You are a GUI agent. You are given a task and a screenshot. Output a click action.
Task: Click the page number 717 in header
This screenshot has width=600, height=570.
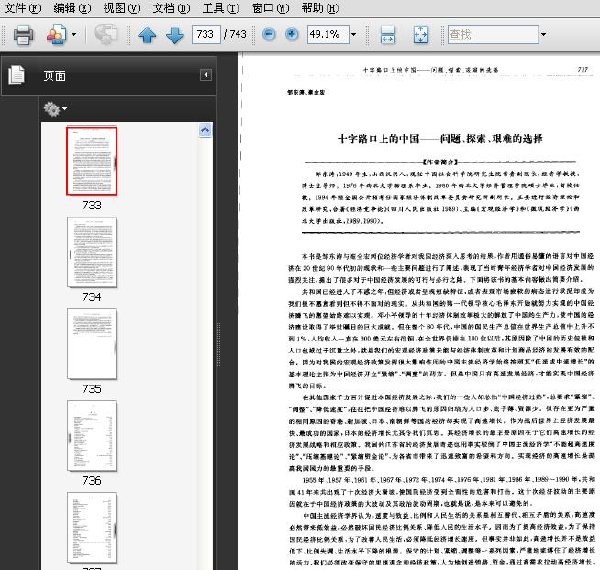tap(582, 70)
